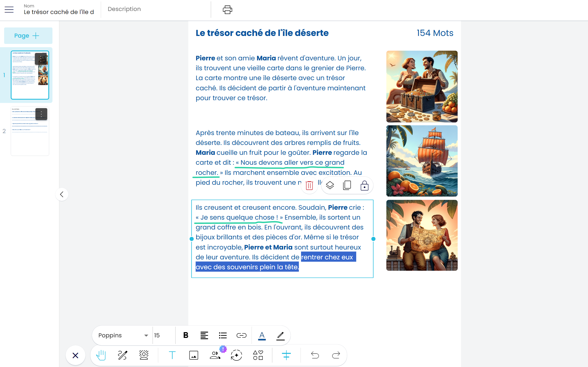
Task: Open the hamburger menu
Action: 9,10
